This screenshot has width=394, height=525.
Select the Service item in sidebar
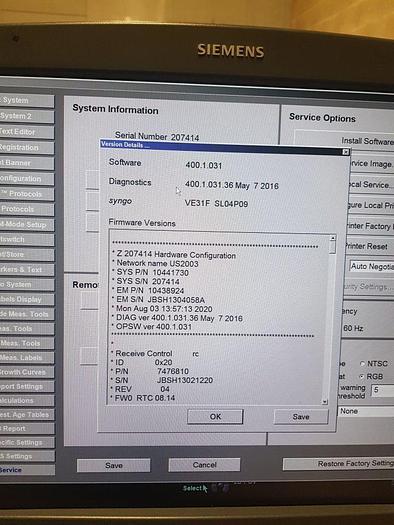pyautogui.click(x=27, y=470)
